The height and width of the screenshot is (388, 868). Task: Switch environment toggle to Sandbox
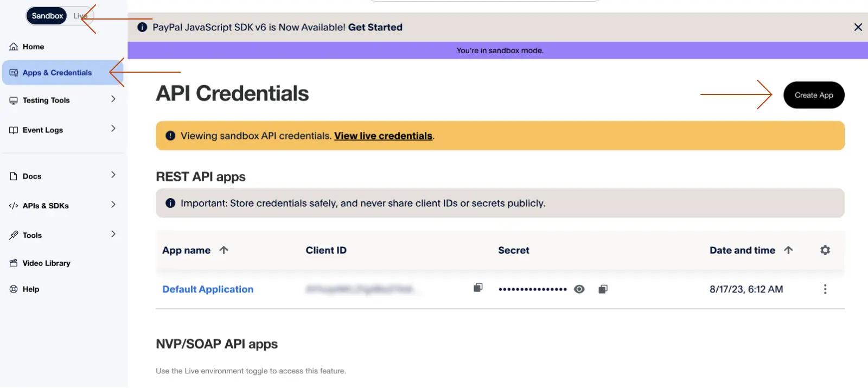pos(47,16)
